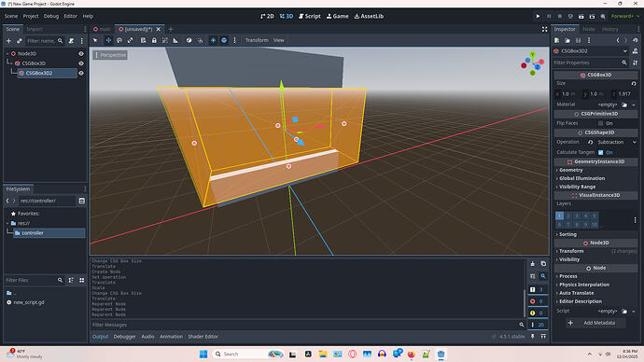Click the Add Metadata button

(x=595, y=323)
